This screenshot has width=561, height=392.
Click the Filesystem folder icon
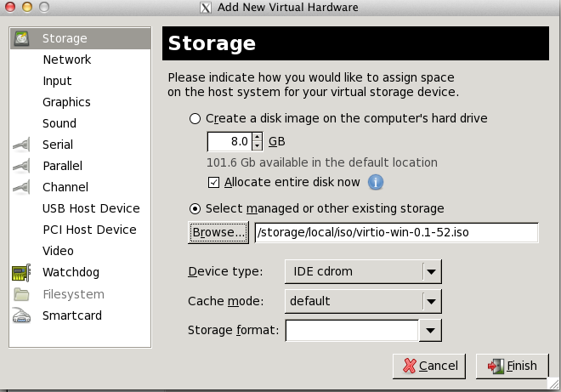point(21,294)
